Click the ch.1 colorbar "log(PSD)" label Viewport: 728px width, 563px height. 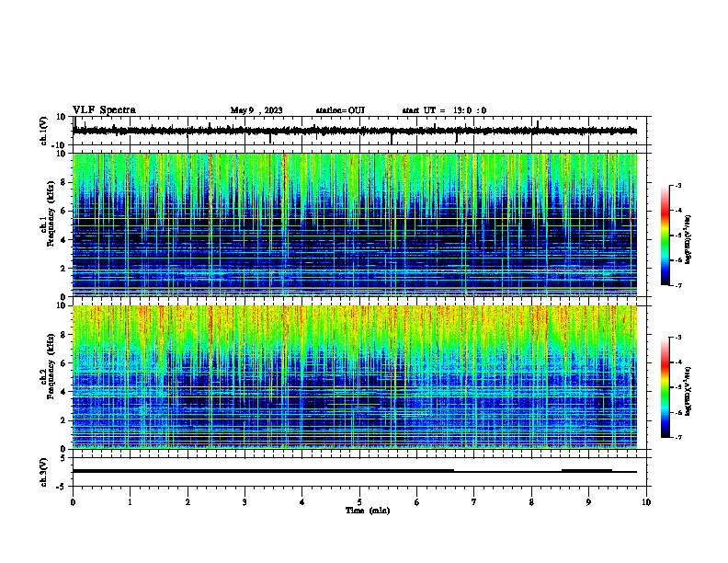tap(688, 240)
